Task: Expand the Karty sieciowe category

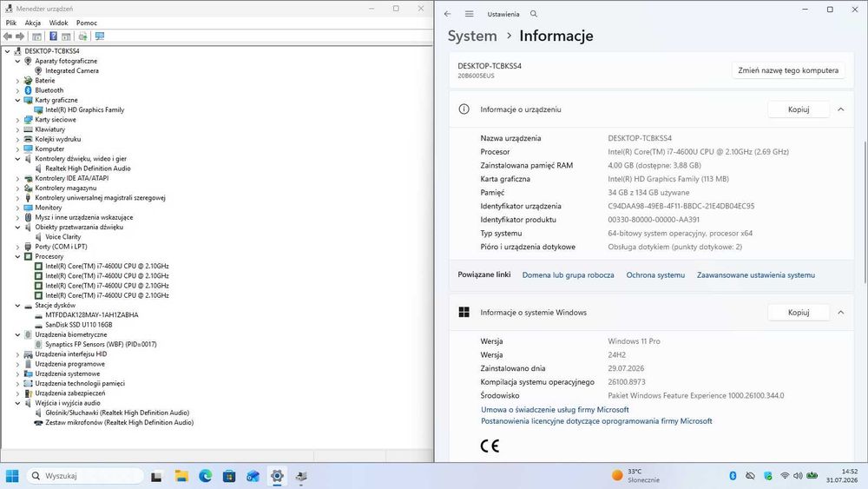Action: (x=17, y=120)
